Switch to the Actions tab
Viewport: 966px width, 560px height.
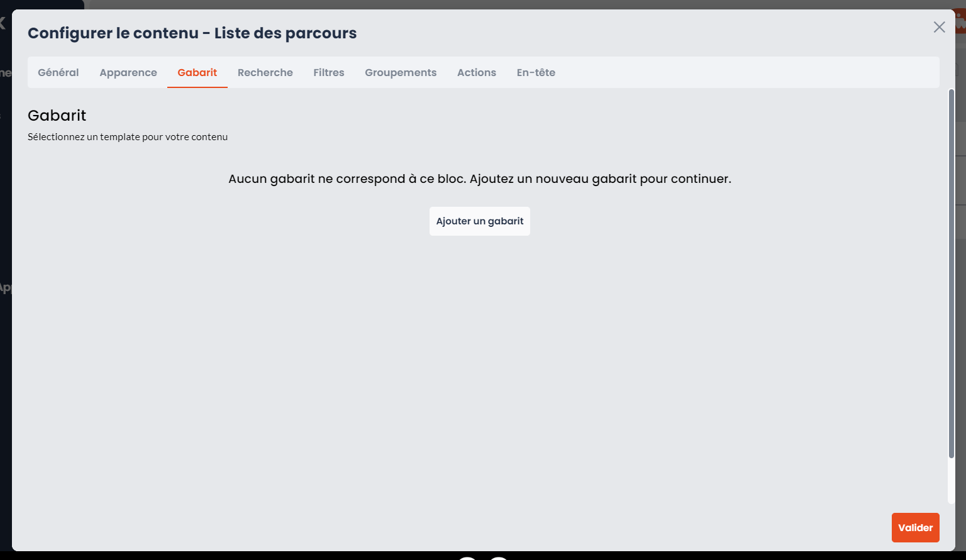[x=477, y=72]
